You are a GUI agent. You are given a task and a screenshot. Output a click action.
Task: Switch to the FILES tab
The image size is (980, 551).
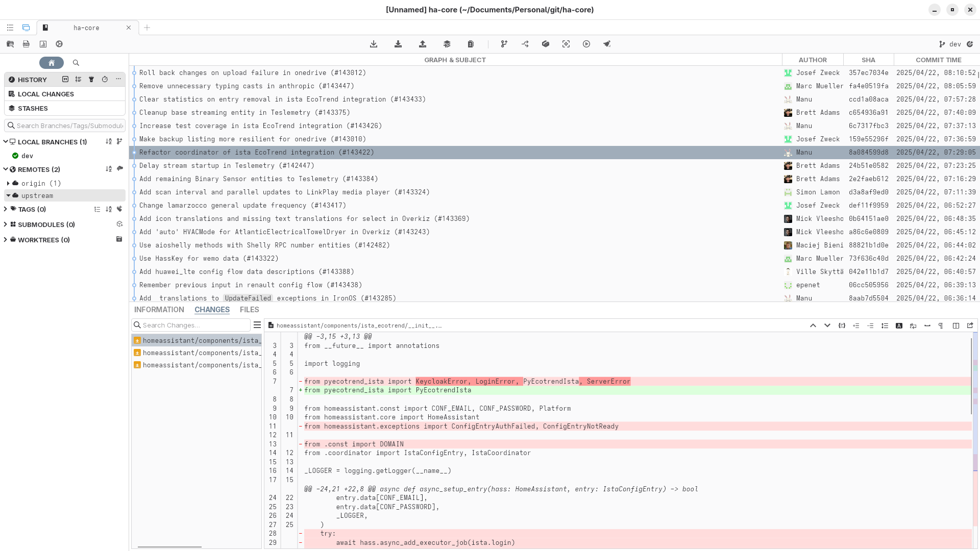click(x=249, y=310)
